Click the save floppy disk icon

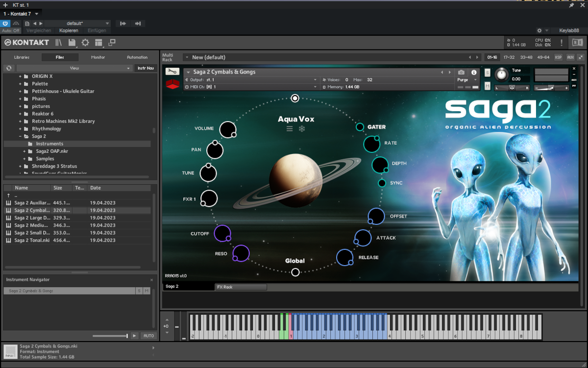[x=72, y=43]
